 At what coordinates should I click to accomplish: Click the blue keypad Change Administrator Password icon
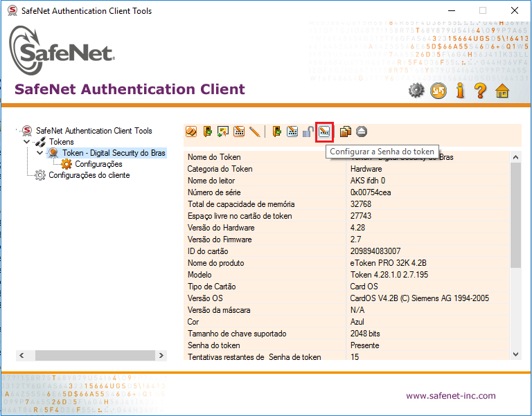click(x=292, y=132)
